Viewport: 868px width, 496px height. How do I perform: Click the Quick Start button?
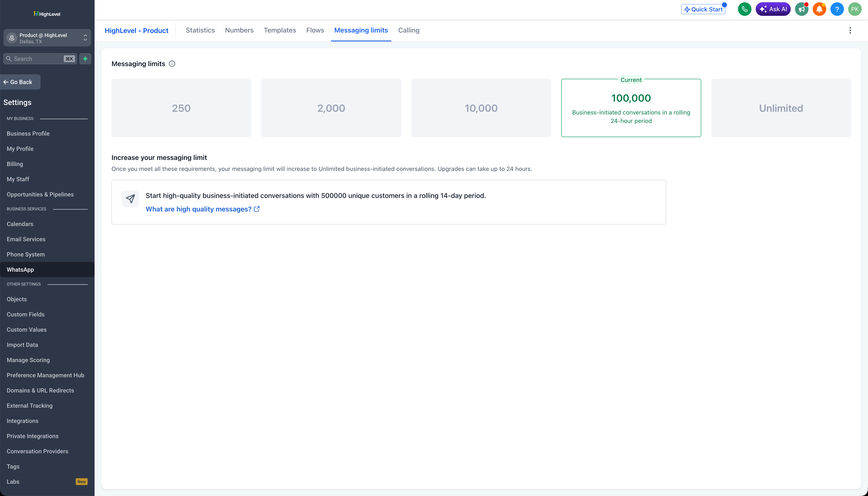[x=703, y=9]
